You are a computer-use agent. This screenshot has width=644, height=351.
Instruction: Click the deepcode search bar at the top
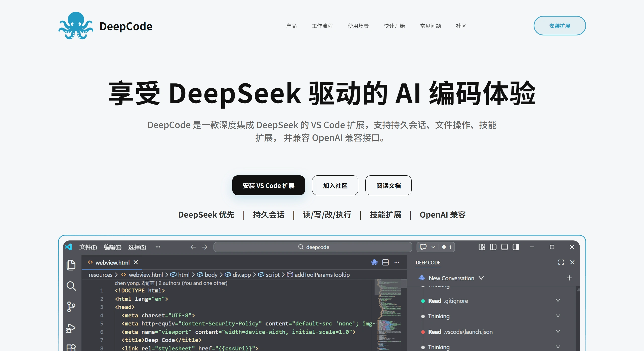313,247
